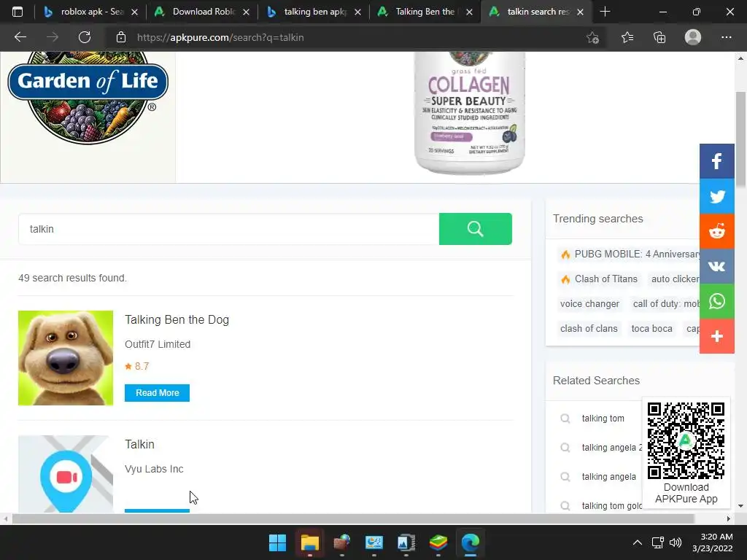The image size is (747, 560).
Task: Add this page to favorites star-plus icon
Action: pyautogui.click(x=592, y=37)
